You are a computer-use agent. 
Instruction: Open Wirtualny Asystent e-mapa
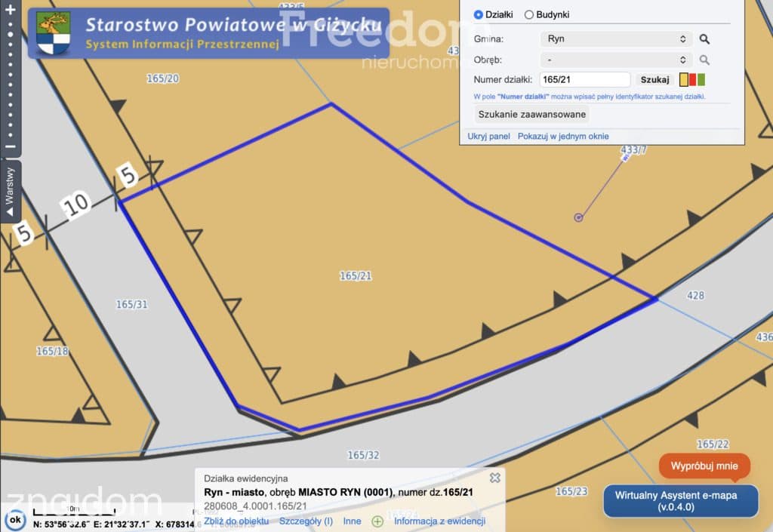tap(680, 501)
